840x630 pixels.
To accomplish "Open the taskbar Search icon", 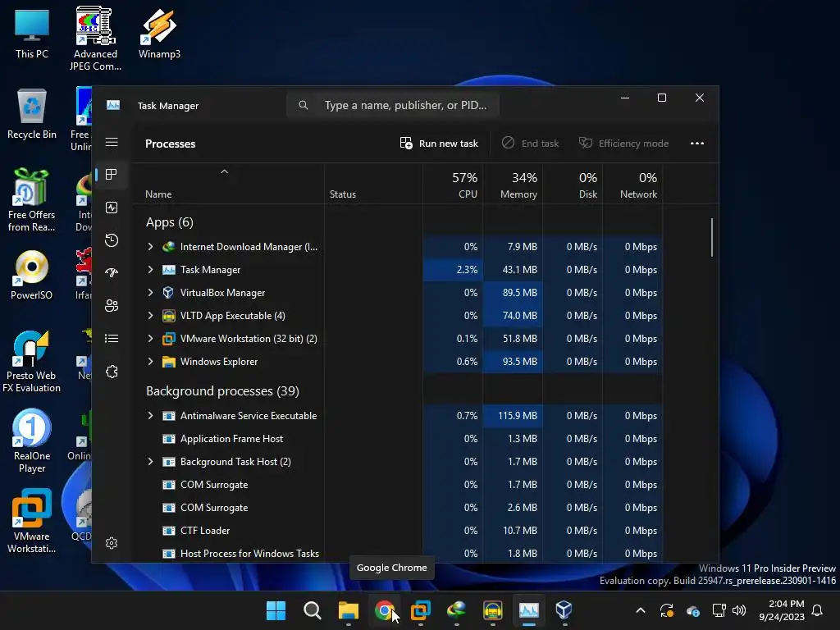I will 312,610.
